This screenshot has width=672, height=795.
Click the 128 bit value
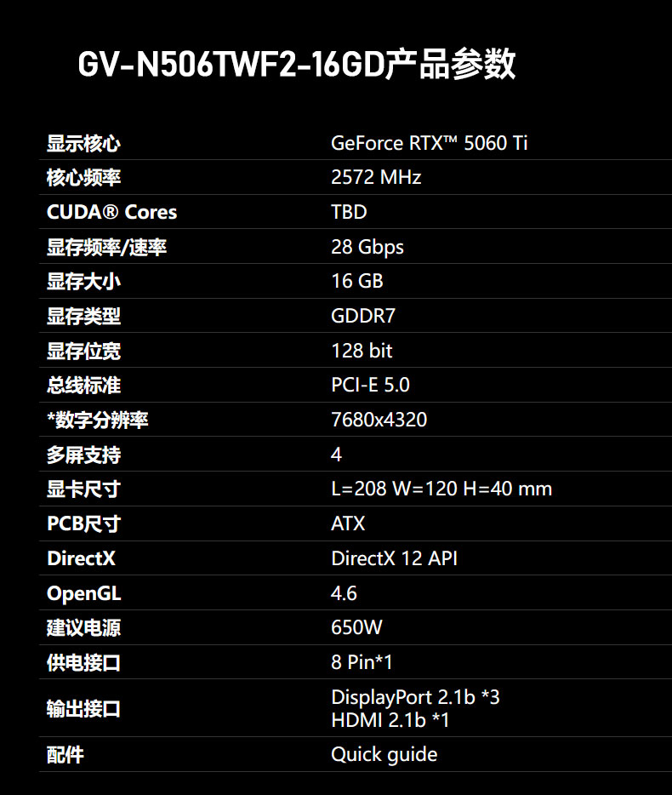(x=362, y=351)
